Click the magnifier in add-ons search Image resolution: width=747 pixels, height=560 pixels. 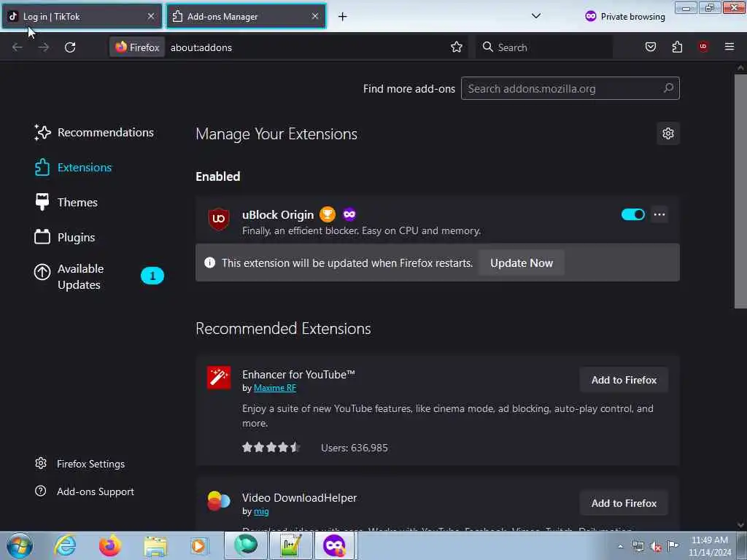(x=668, y=88)
